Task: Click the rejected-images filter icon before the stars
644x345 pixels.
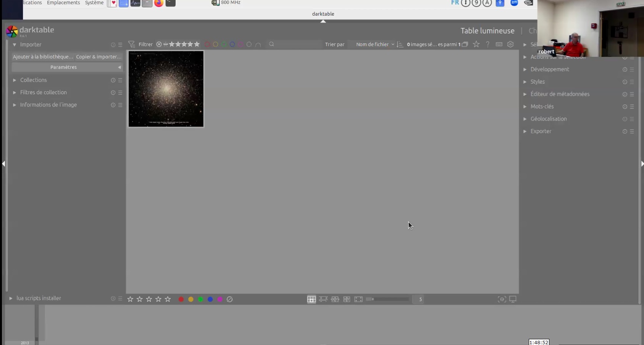Action: pos(159,44)
